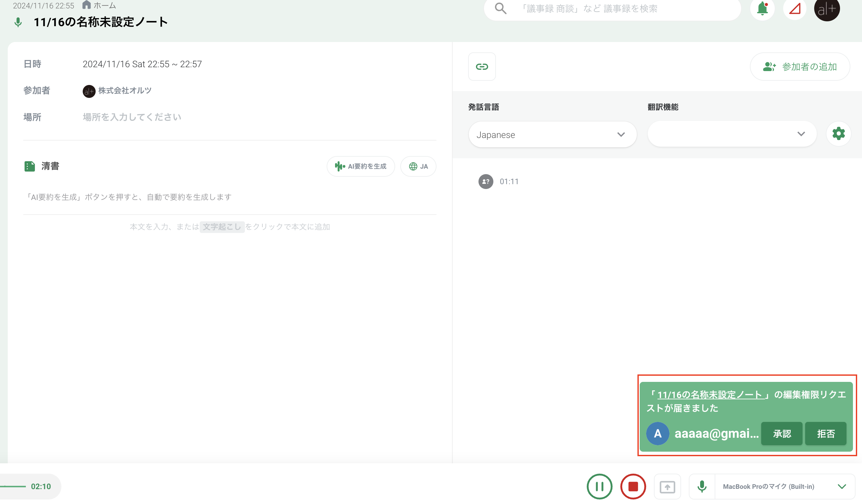The width and height of the screenshot is (862, 504).
Task: Click the 清書 section heading
Action: (x=50, y=166)
